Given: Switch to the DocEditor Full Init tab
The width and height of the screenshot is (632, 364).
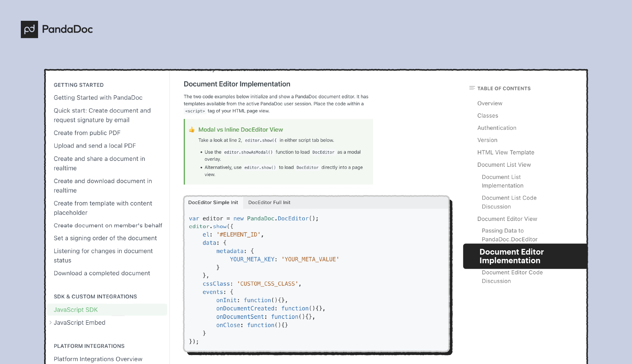Looking at the screenshot, I should coord(269,203).
